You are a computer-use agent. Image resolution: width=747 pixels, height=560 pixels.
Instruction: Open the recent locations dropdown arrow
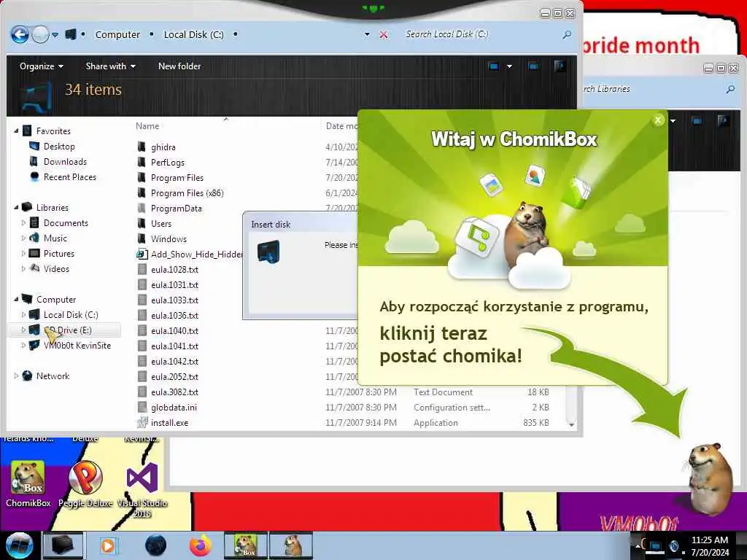click(x=55, y=35)
